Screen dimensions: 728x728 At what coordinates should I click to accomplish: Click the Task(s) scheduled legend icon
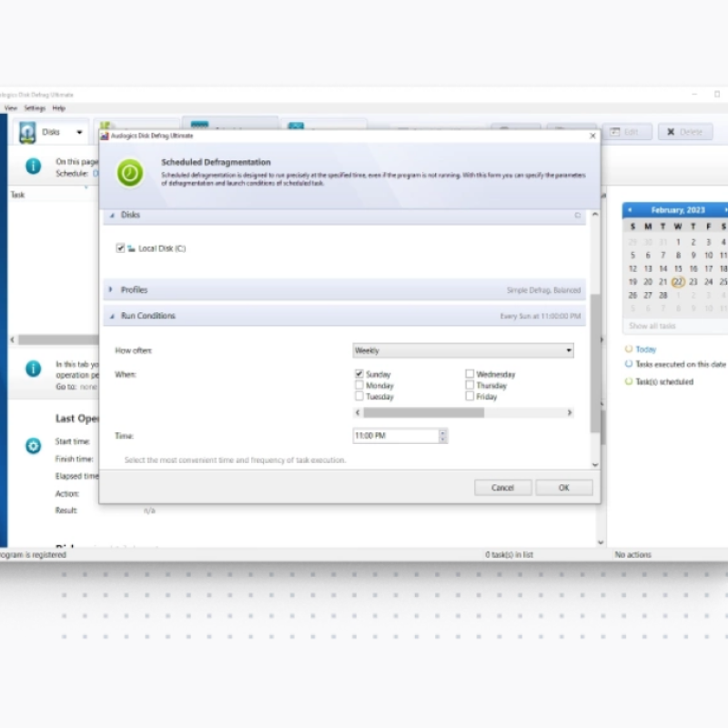click(x=630, y=381)
